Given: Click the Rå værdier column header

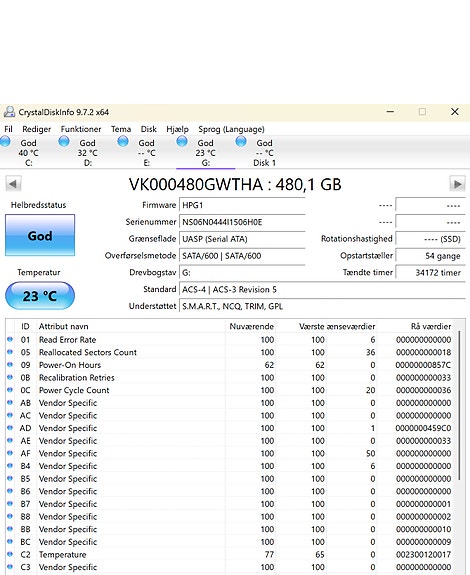Looking at the screenshot, I should (x=431, y=326).
